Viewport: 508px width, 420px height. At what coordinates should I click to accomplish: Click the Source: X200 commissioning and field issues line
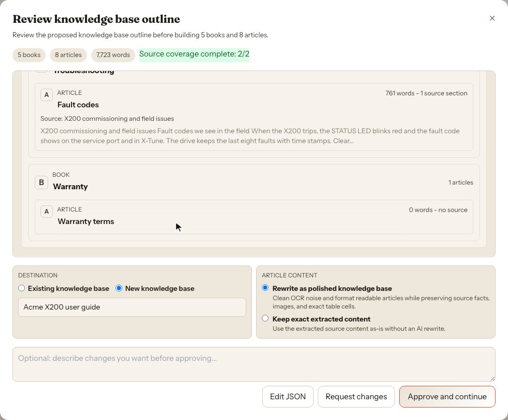(x=107, y=119)
